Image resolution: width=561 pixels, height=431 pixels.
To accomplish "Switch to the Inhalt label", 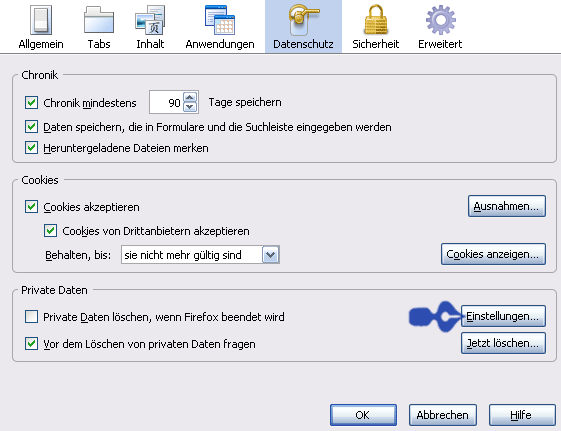I will pyautogui.click(x=150, y=44).
